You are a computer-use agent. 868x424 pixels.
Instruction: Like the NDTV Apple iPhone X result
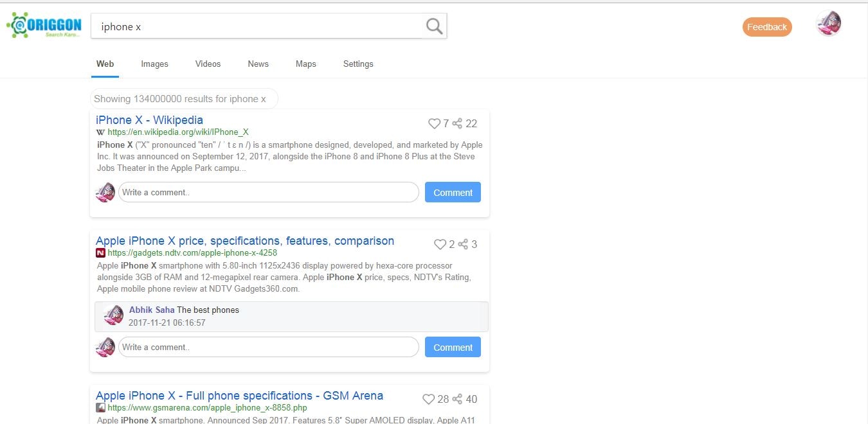[x=440, y=244]
